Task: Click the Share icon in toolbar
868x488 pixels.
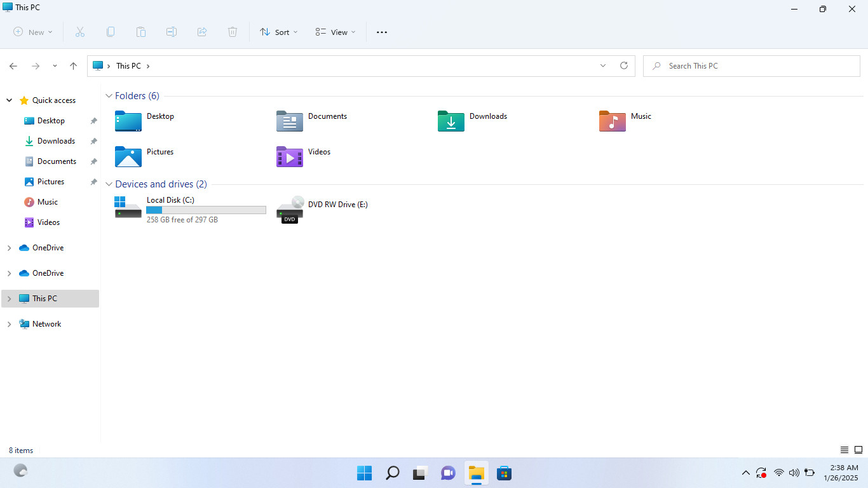Action: (202, 32)
